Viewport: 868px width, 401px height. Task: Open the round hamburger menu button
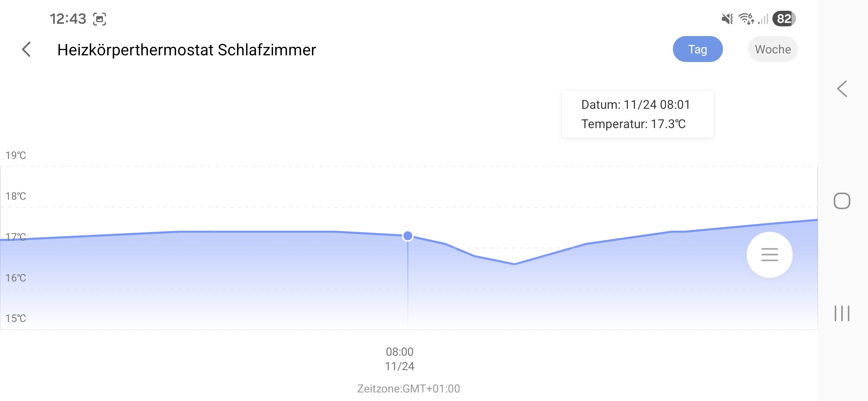(x=769, y=255)
